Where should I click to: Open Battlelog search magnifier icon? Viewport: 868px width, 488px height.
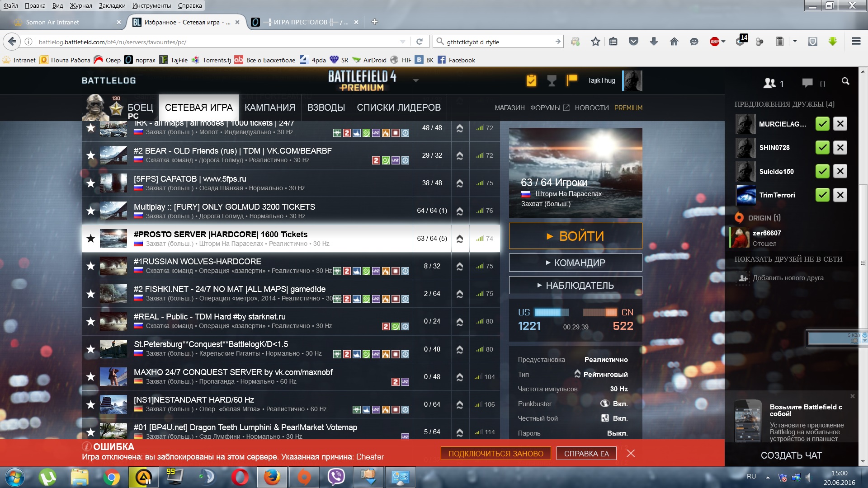coord(845,81)
